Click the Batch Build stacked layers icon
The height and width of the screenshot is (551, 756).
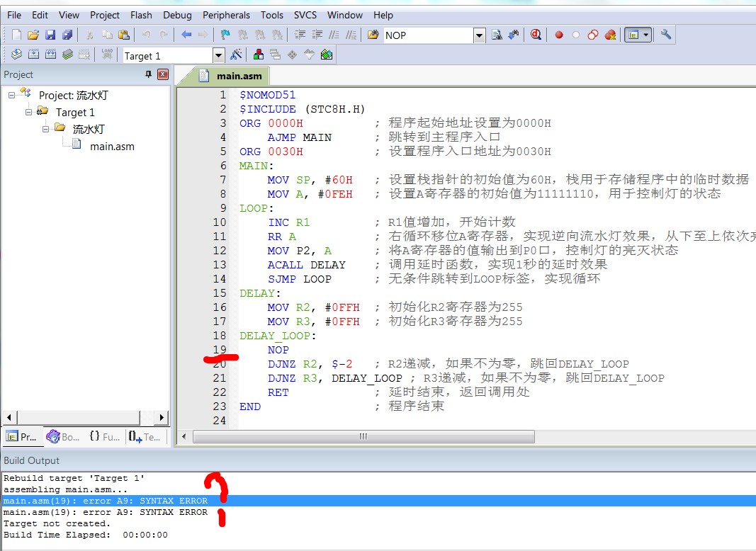click(67, 55)
